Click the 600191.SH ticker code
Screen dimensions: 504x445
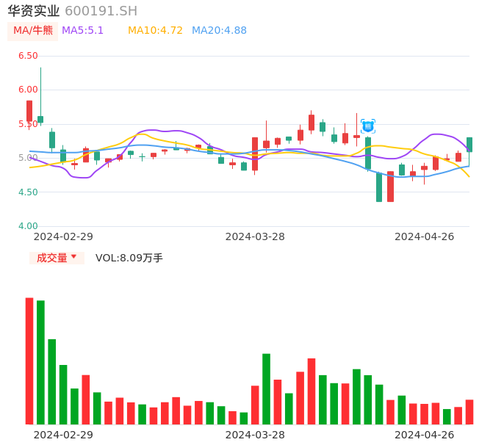101,11
